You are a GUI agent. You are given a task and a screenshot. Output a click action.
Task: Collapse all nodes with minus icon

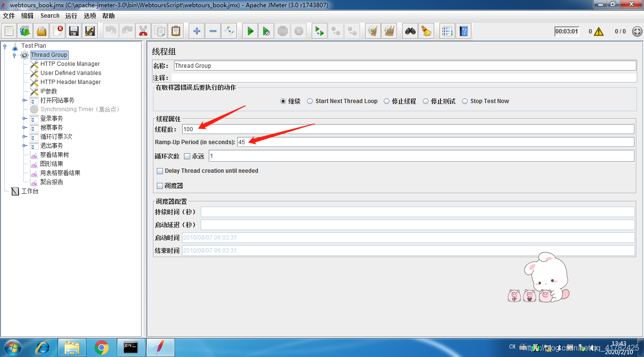point(213,31)
